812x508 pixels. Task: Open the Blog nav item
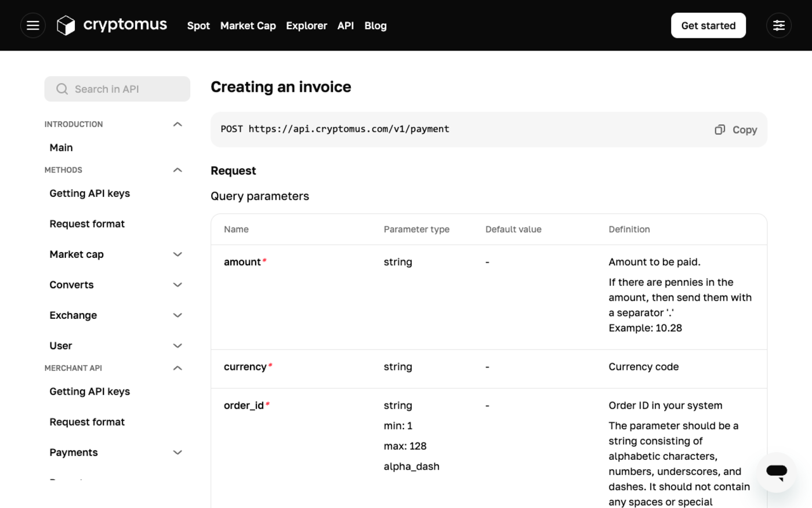click(x=375, y=26)
